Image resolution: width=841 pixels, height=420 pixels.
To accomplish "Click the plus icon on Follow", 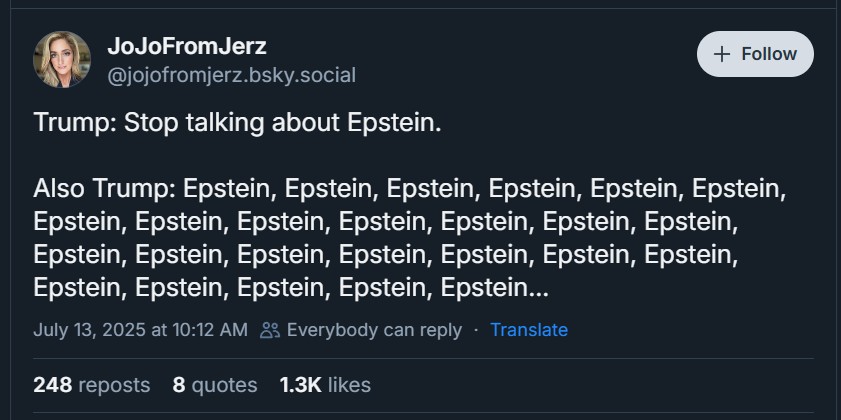I will click(722, 54).
